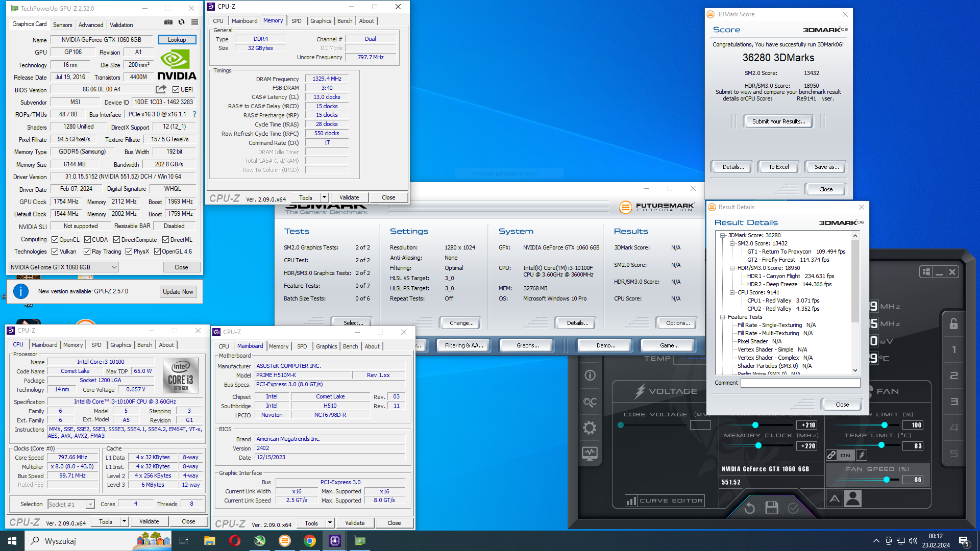Toggle the OpenGL 4.6 checkbox
The width and height of the screenshot is (980, 551).
(x=157, y=252)
